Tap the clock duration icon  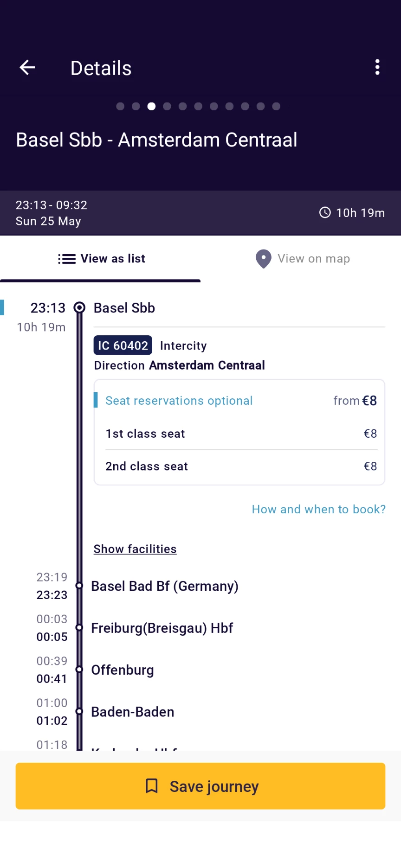tap(325, 213)
